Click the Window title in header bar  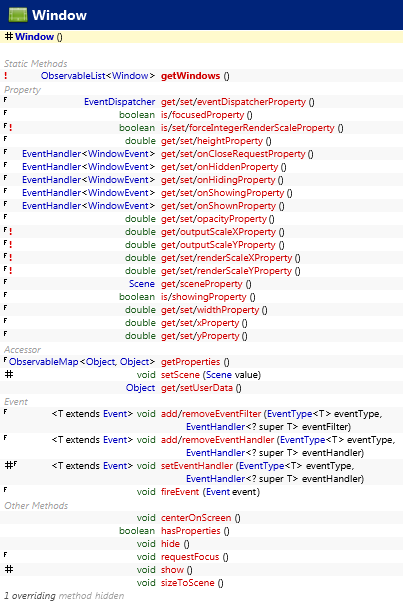pyautogui.click(x=59, y=15)
